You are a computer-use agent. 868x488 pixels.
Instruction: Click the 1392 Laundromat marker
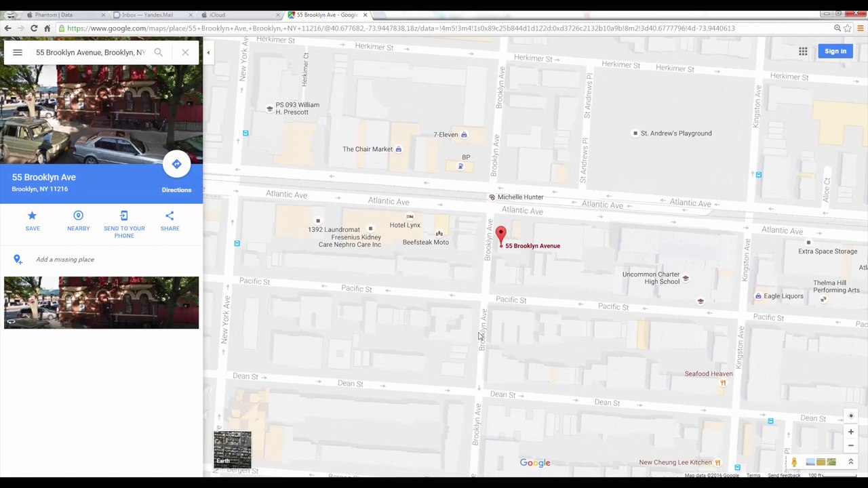point(317,221)
